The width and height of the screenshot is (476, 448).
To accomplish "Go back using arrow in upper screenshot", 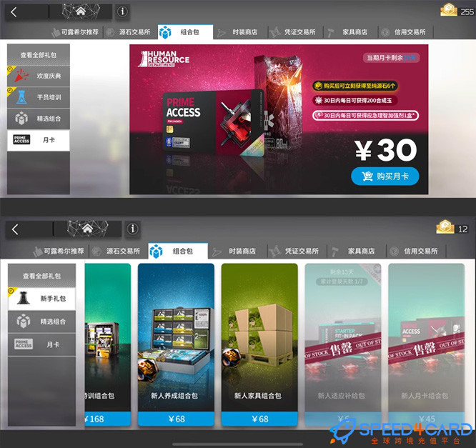I will tap(14, 12).
